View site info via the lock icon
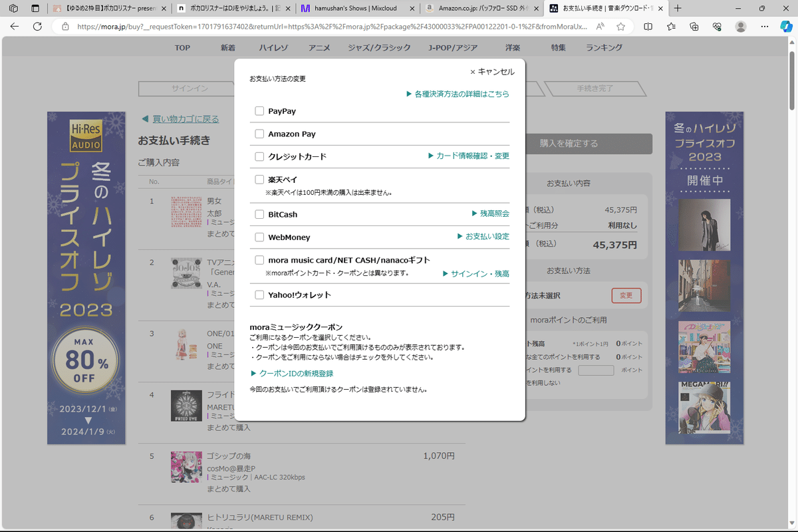Image resolution: width=798 pixels, height=532 pixels. (65, 27)
